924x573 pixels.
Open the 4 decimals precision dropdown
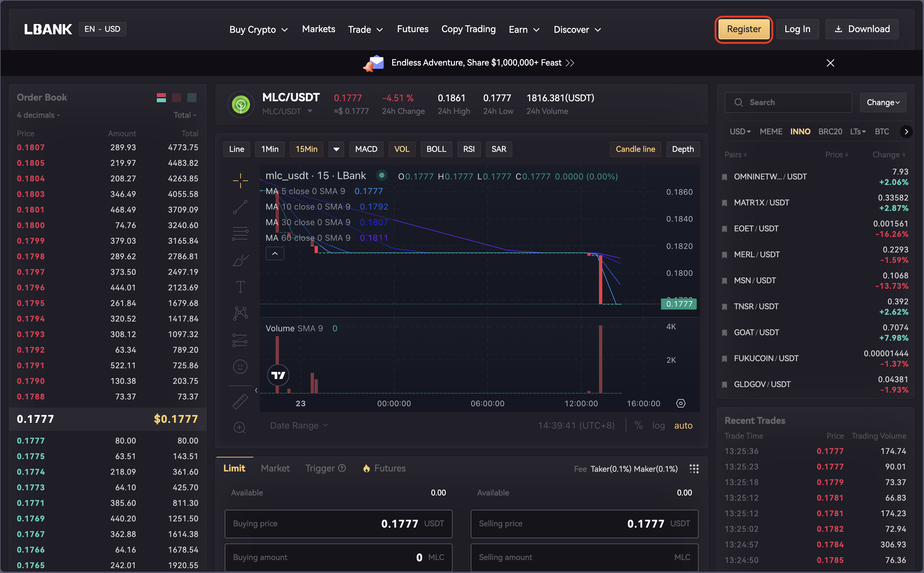38,115
